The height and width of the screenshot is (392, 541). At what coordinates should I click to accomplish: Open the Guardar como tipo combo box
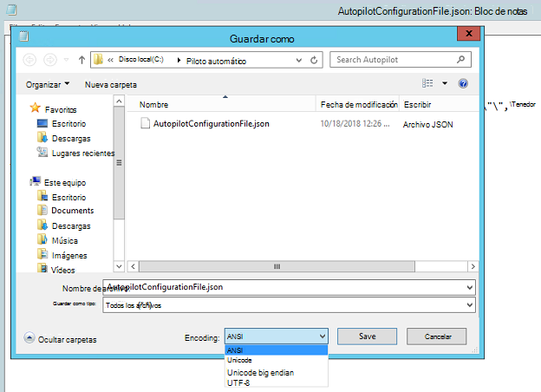click(x=289, y=305)
